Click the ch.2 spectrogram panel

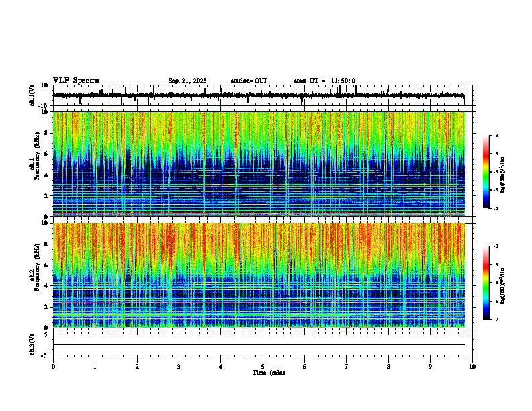[259, 275]
